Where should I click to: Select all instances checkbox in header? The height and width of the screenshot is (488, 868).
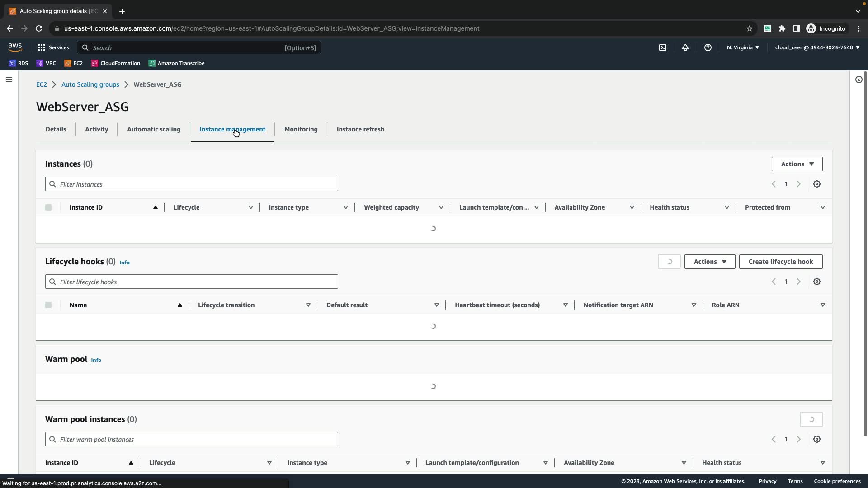tap(48, 207)
